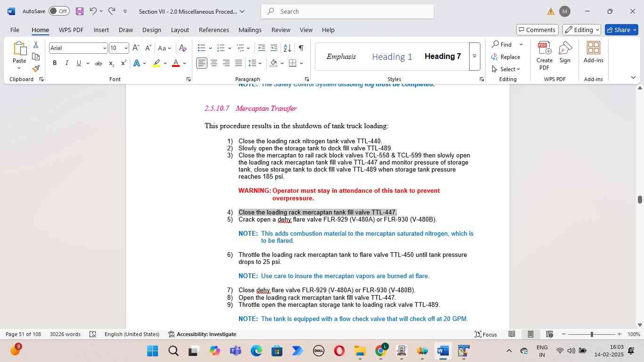644x362 pixels.
Task: Open Chrome from the taskbar
Action: point(381,351)
